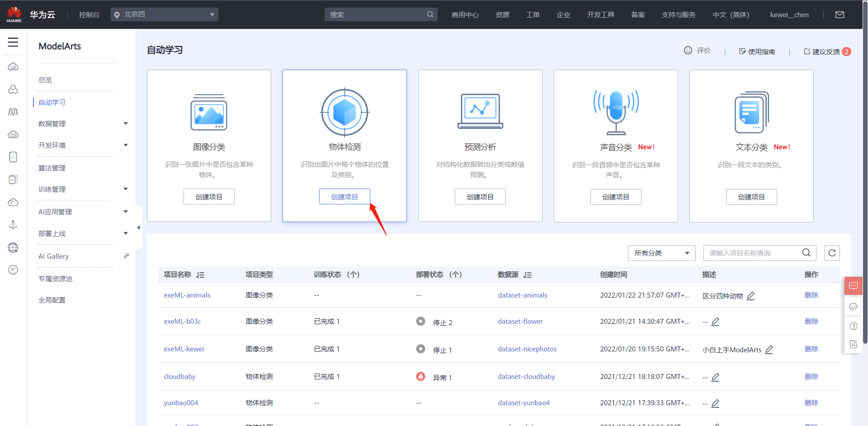Sort by 数据源 sort icon

pos(527,275)
